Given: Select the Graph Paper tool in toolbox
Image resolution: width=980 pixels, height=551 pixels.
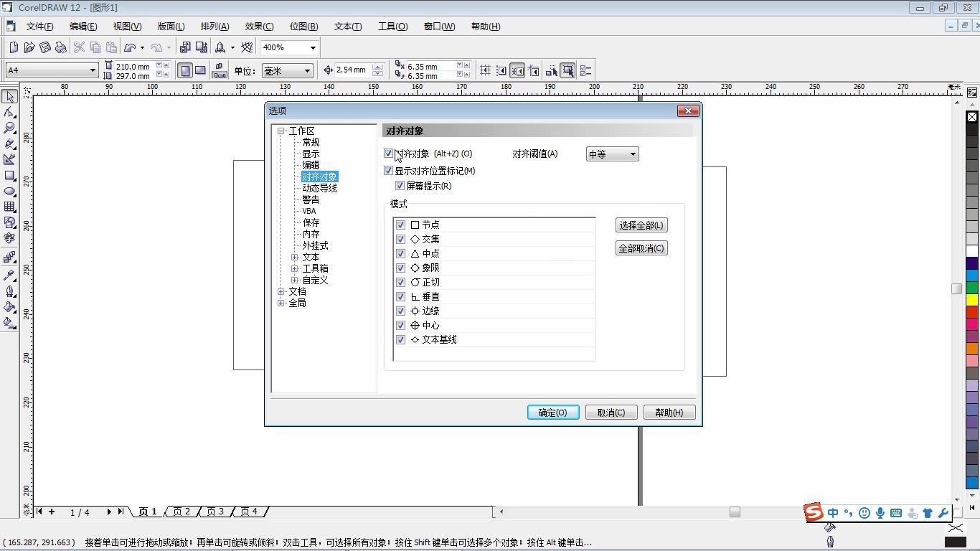Looking at the screenshot, I should click(9, 207).
